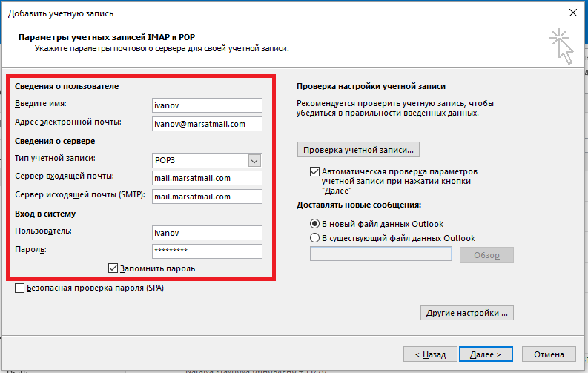
Task: Toggle automatic account settings check checkbox
Action: [x=314, y=172]
